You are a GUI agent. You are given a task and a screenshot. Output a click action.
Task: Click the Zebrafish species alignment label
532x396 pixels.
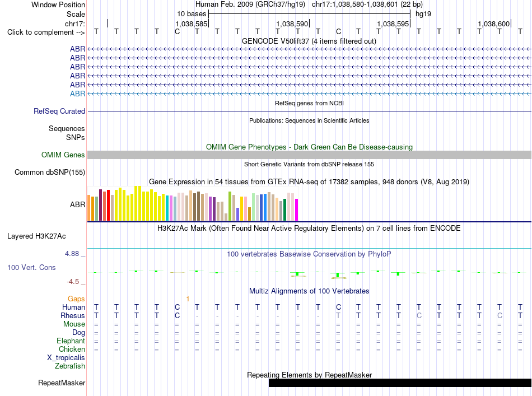click(x=70, y=366)
